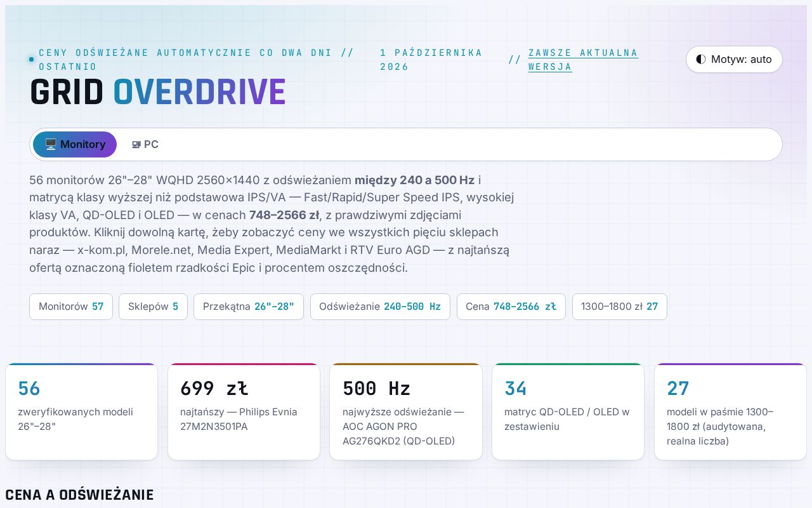This screenshot has height=508, width=812.
Task: Switch to the Monitory tab
Action: [x=75, y=144]
